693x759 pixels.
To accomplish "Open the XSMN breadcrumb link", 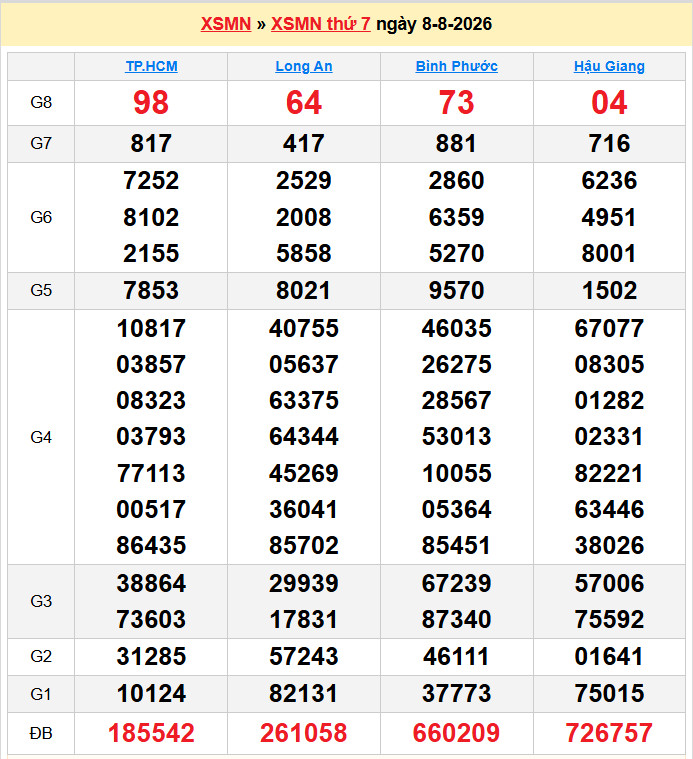I will tap(226, 24).
